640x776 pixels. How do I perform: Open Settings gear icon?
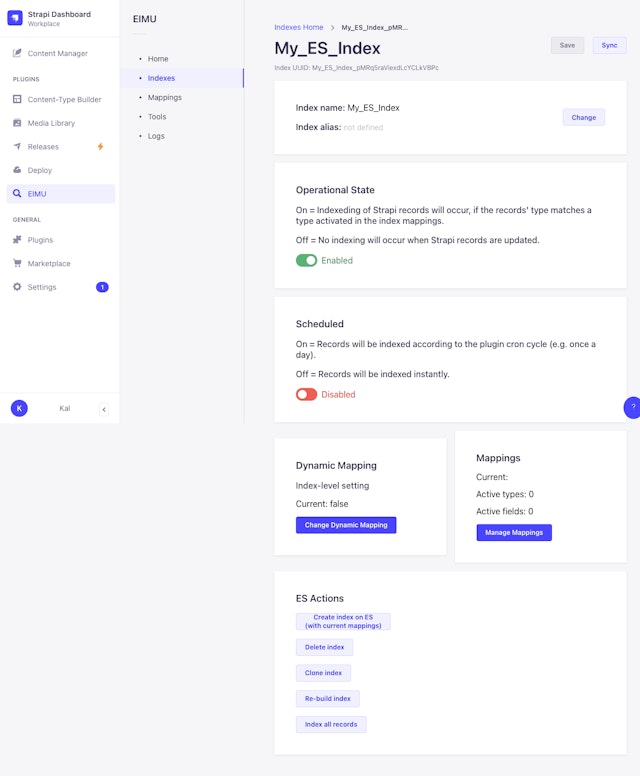point(17,287)
